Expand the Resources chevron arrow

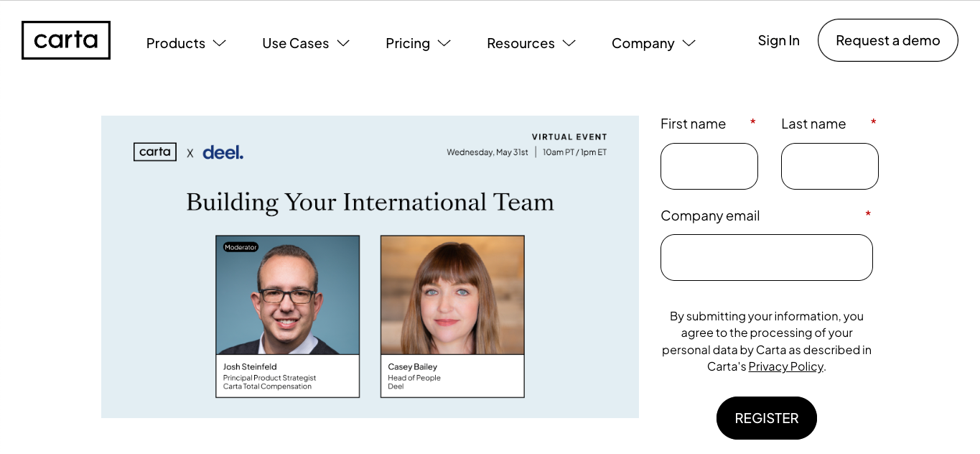pyautogui.click(x=569, y=43)
